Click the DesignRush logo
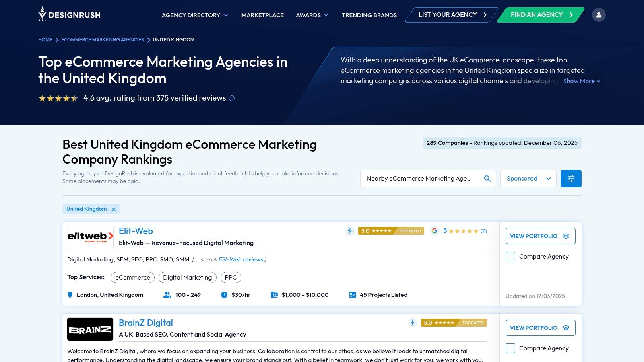Viewport: 644px width, 362px height. coord(69,14)
